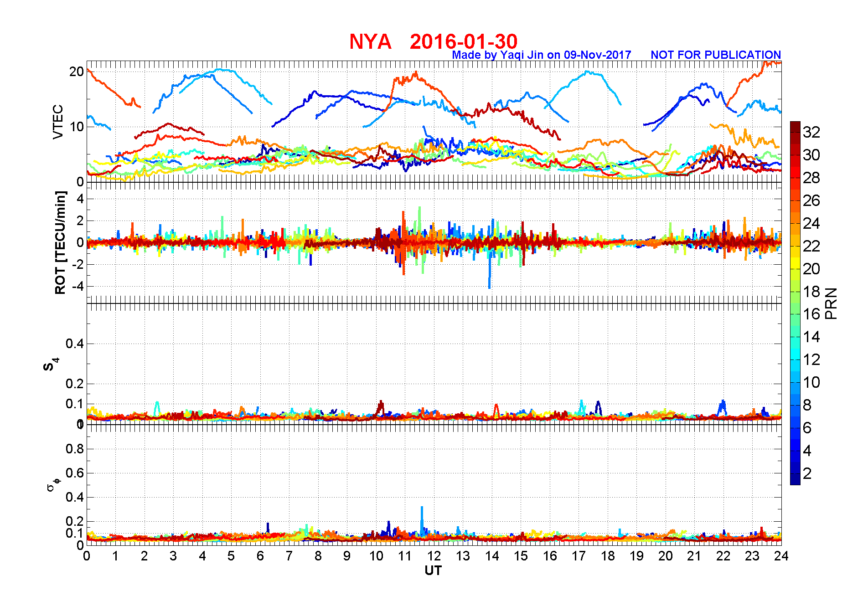The height and width of the screenshot is (606, 868).
Task: Select UT axis tick label '23'
Action: (752, 556)
